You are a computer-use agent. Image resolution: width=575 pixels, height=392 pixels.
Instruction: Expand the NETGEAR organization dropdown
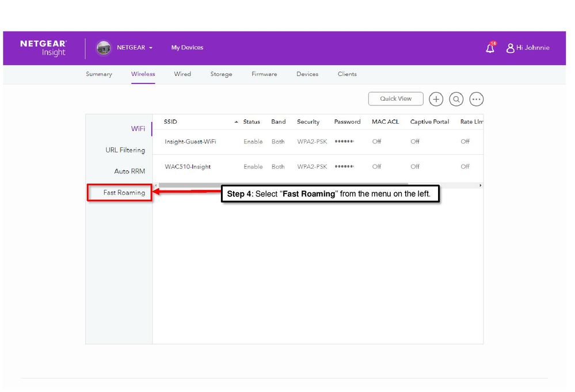coord(151,48)
